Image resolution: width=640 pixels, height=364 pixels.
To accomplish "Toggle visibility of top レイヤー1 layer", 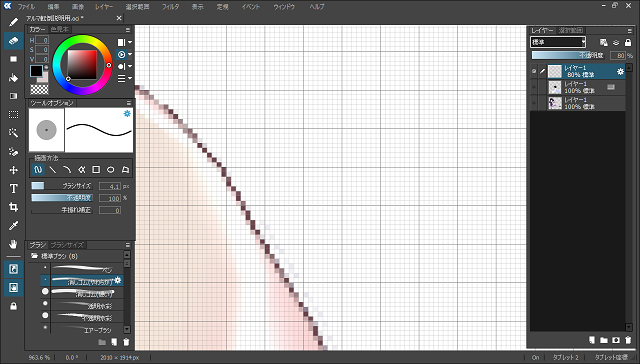I will coord(533,71).
